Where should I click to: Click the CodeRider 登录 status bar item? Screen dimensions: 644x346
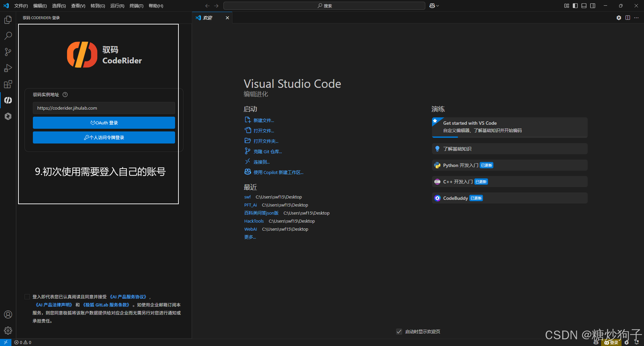[611, 342]
